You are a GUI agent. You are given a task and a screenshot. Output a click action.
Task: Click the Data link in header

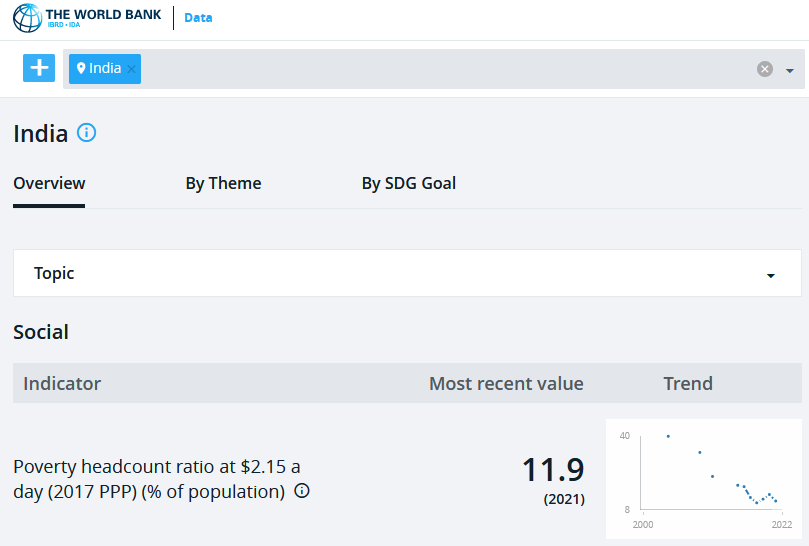tap(198, 18)
